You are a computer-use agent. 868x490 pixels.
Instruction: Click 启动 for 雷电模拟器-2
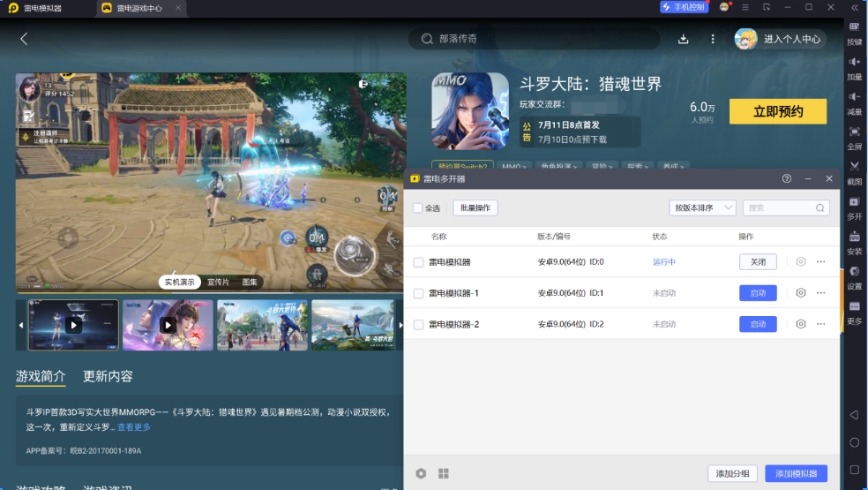pyautogui.click(x=758, y=324)
